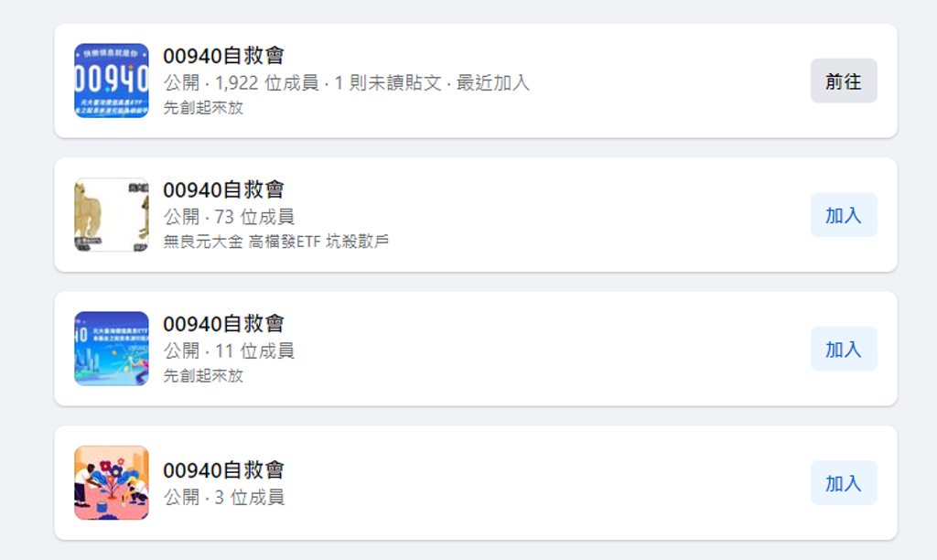Open the blue ETF illustration thumbnail of the 11-member group
The width and height of the screenshot is (937, 560).
[112, 349]
